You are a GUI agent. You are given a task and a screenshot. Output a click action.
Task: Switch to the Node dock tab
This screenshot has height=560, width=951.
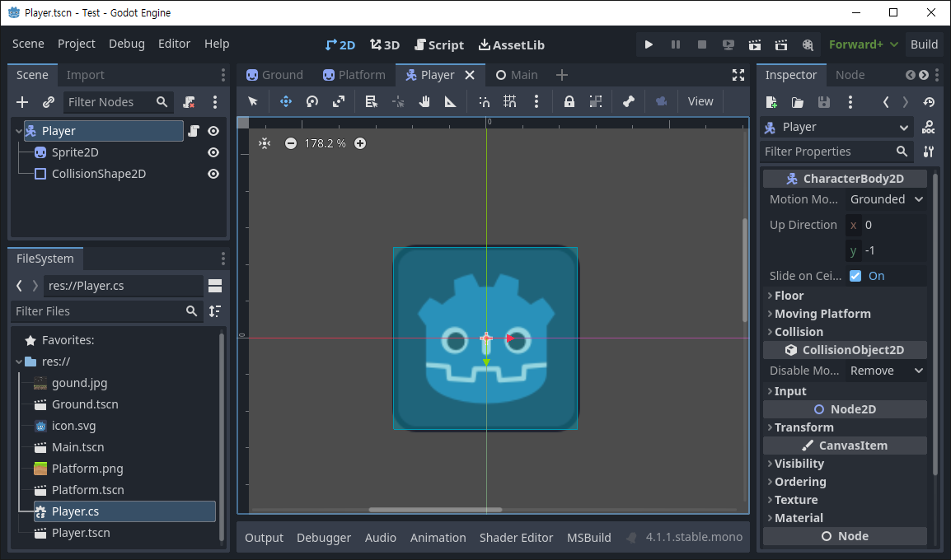click(x=850, y=75)
